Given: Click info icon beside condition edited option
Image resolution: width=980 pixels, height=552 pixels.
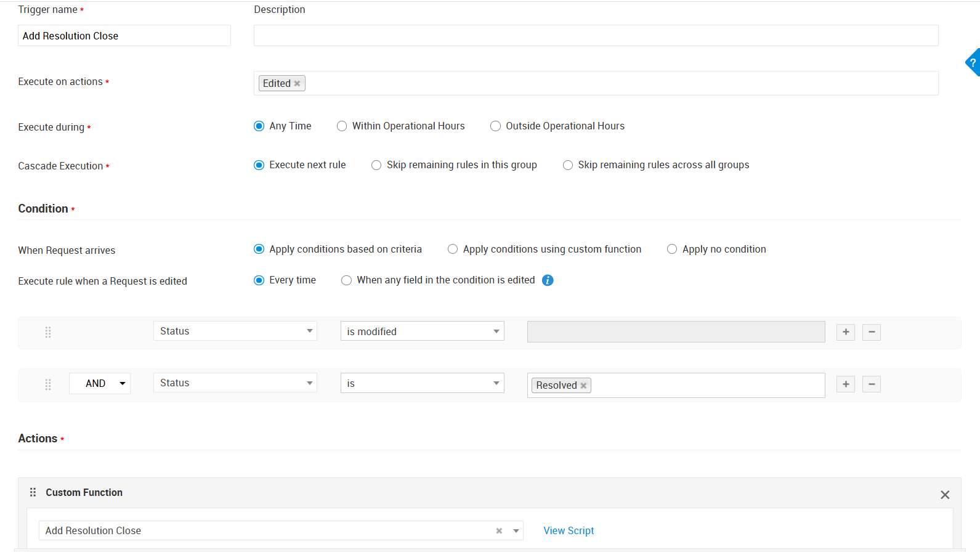Looking at the screenshot, I should click(548, 280).
